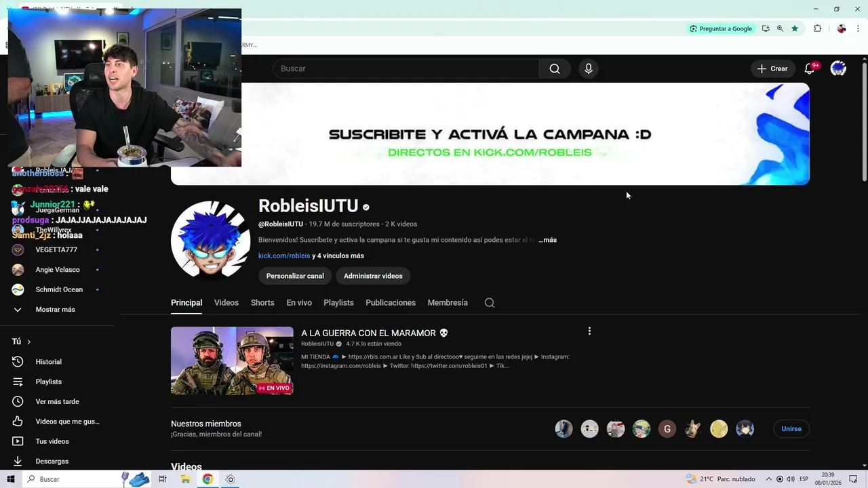
Task: Click the Crear button
Action: click(772, 68)
